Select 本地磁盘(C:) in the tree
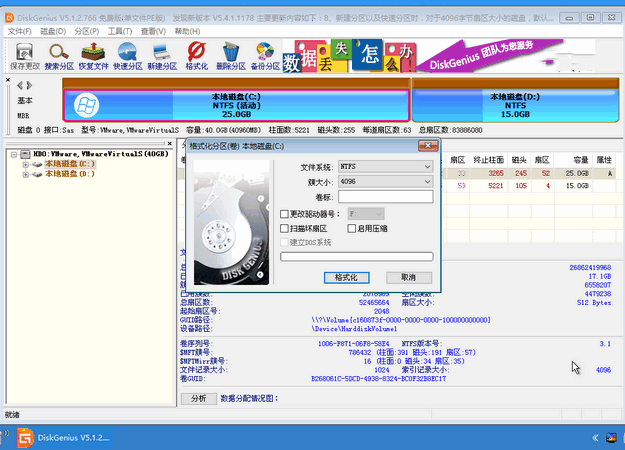The width and height of the screenshot is (625, 450). pos(70,164)
